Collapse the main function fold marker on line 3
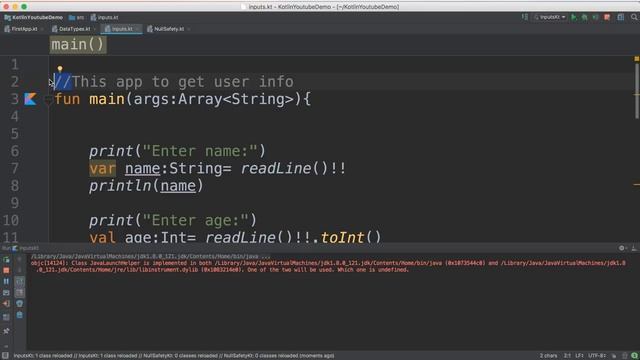This screenshot has height=360, width=640. coord(48,99)
